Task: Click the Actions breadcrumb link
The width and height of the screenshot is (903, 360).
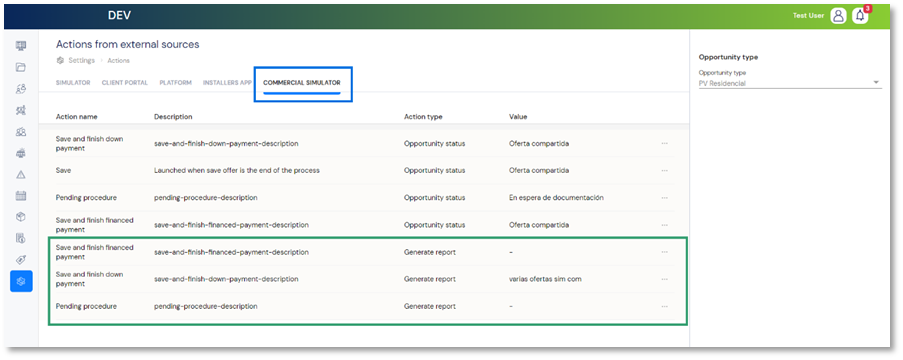Action: click(x=119, y=60)
